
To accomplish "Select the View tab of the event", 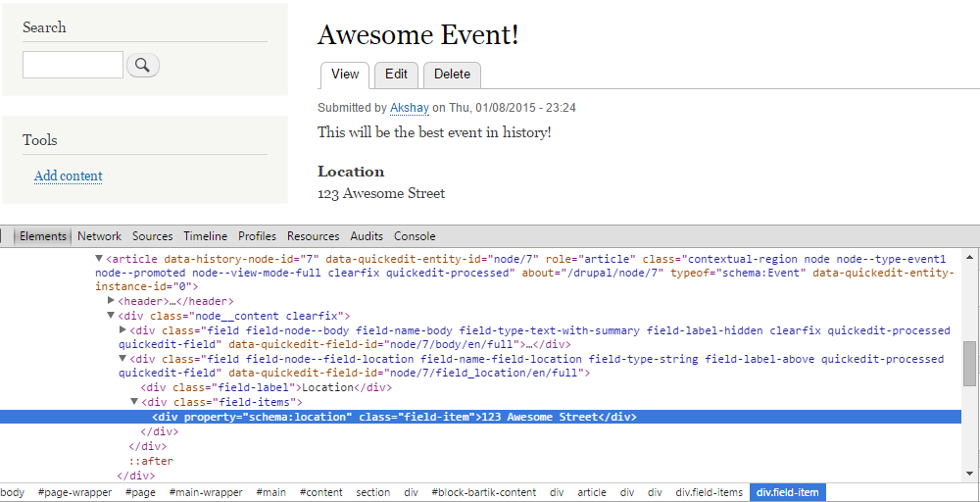I will point(345,75).
